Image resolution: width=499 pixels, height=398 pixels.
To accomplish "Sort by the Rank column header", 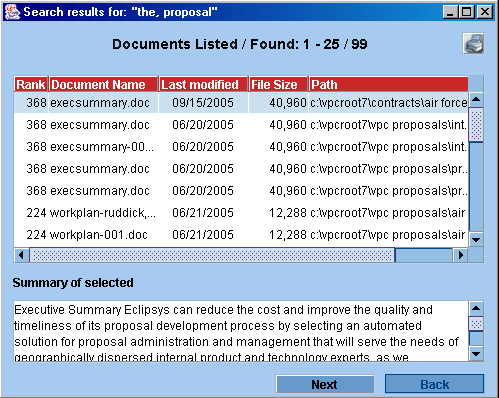I will 31,84.
